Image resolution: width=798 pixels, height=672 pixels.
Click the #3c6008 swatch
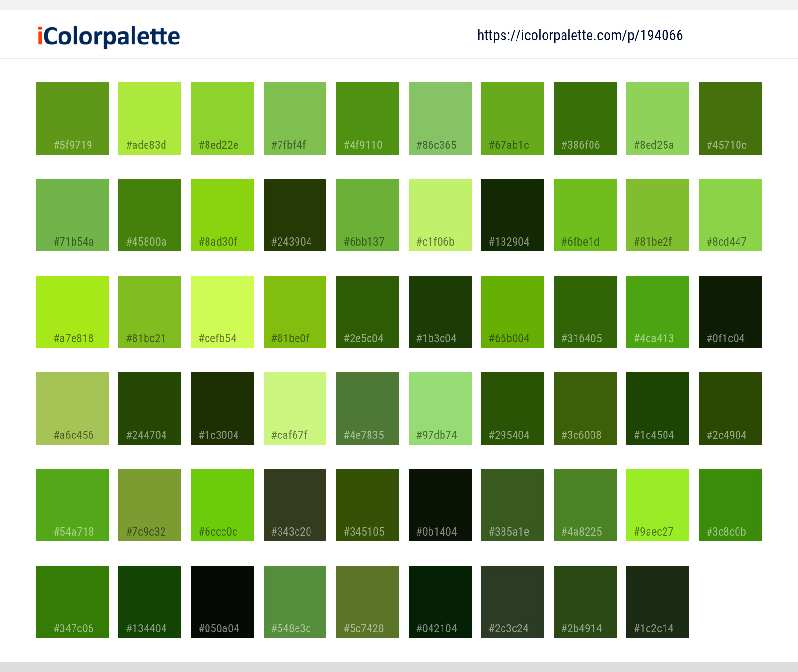coord(585,409)
